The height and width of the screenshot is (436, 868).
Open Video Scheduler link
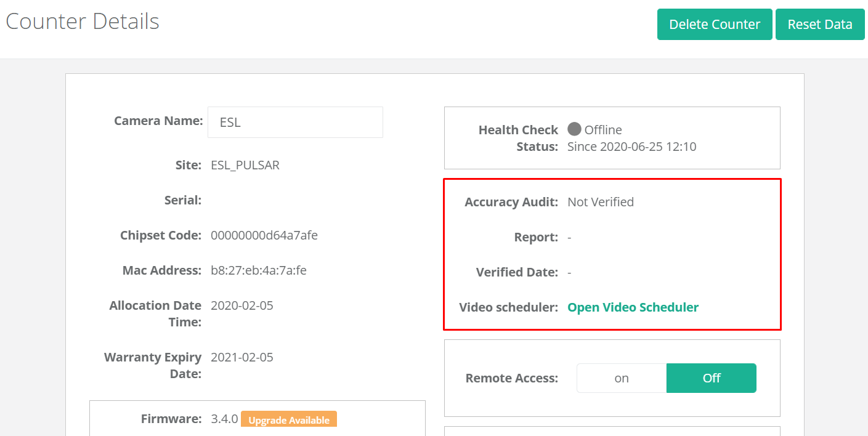(633, 307)
